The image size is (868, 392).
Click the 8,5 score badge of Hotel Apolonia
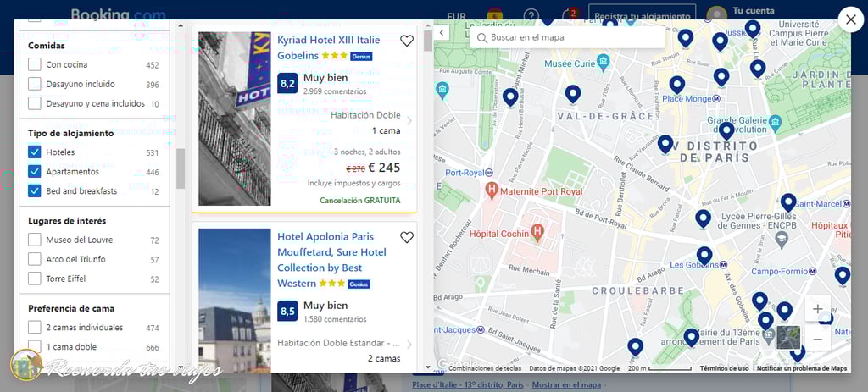[x=287, y=312]
